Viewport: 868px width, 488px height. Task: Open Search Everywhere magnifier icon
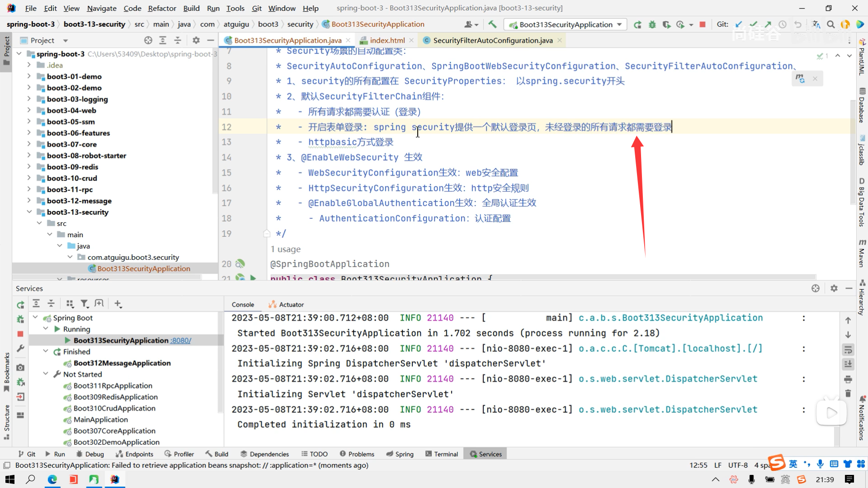click(x=830, y=24)
